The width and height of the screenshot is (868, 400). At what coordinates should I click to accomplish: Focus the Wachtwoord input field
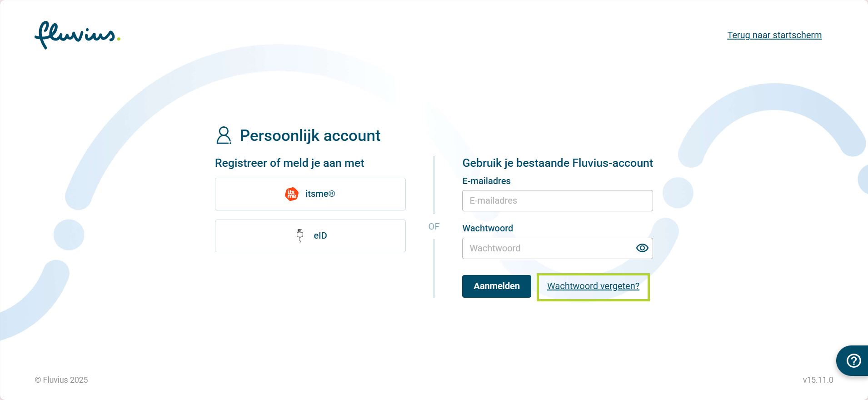pyautogui.click(x=545, y=249)
